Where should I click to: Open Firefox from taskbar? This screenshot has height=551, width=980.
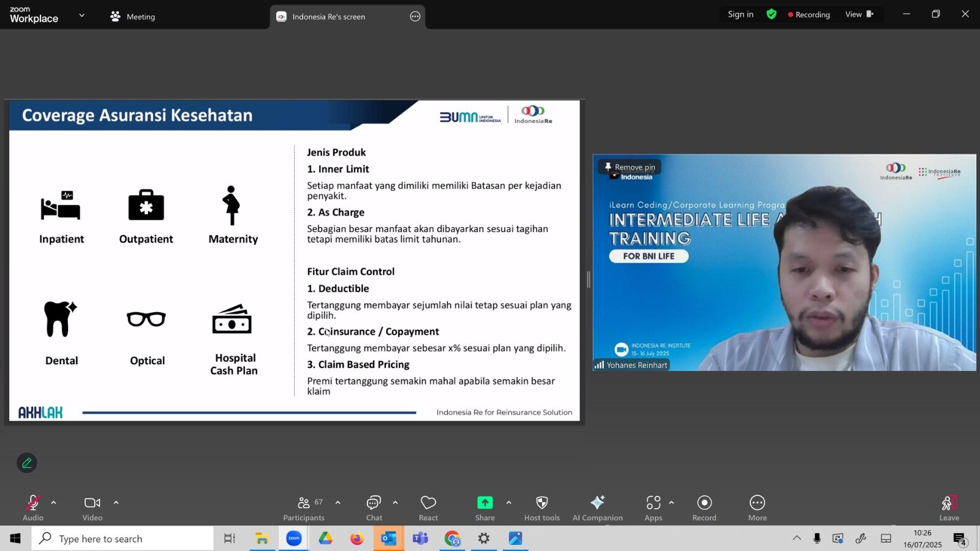357,539
